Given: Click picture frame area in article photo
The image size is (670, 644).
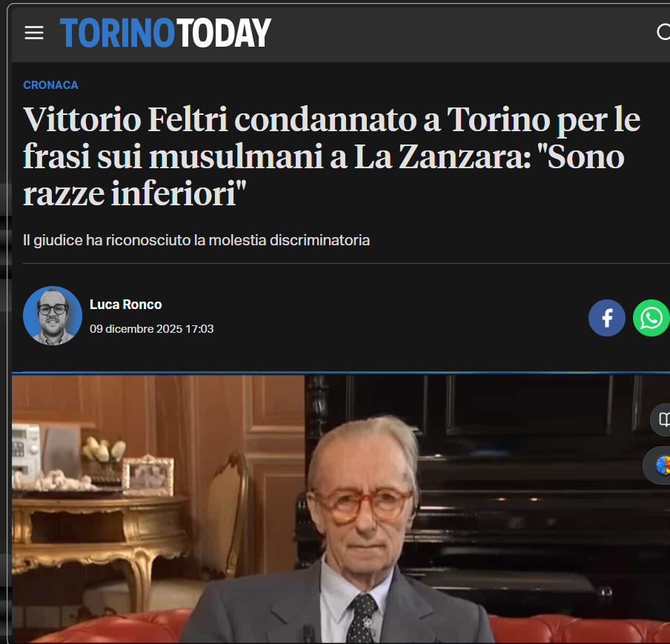Looking at the screenshot, I should [148, 476].
